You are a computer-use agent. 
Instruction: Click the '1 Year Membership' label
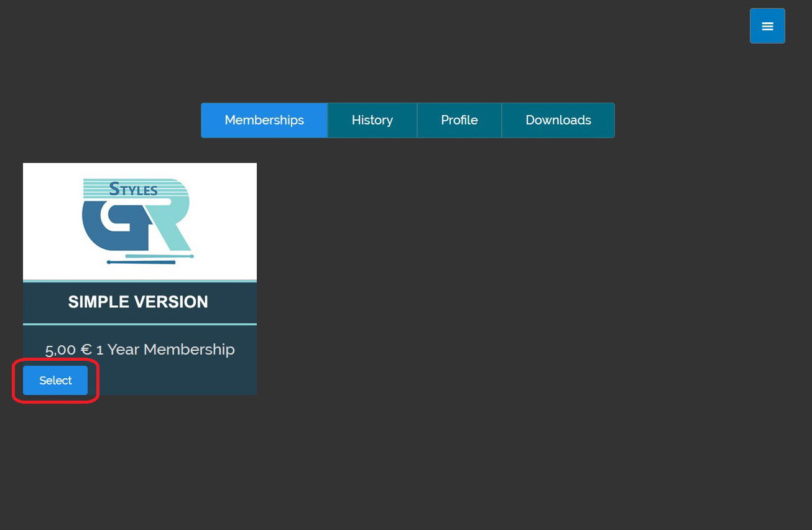coord(165,350)
